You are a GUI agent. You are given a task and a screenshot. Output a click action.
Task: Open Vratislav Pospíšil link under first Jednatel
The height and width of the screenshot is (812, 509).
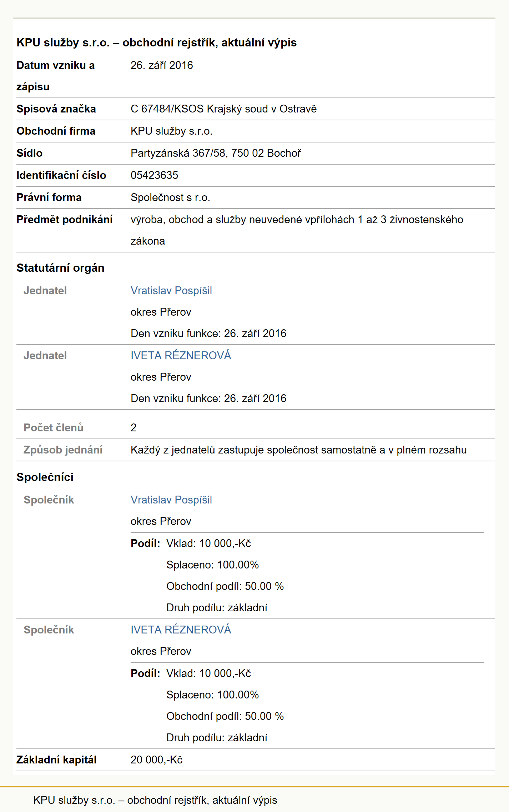point(171,291)
